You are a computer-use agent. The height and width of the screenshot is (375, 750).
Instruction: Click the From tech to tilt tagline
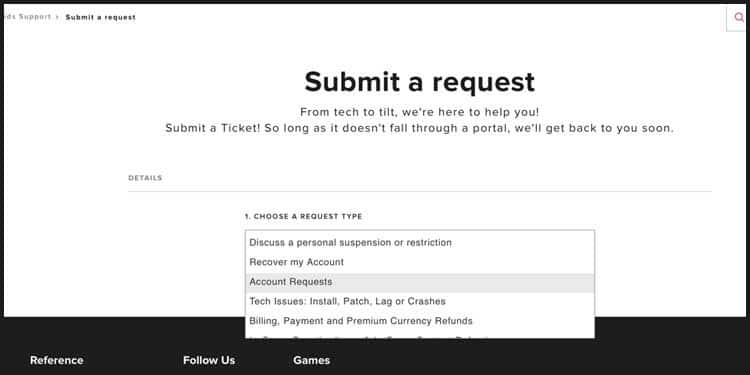pos(419,112)
